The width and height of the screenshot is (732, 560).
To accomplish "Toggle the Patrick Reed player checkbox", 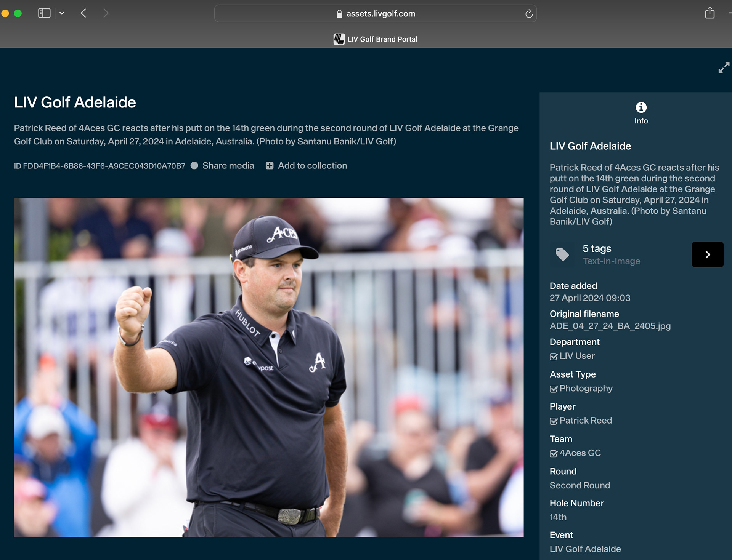I will pyautogui.click(x=554, y=421).
